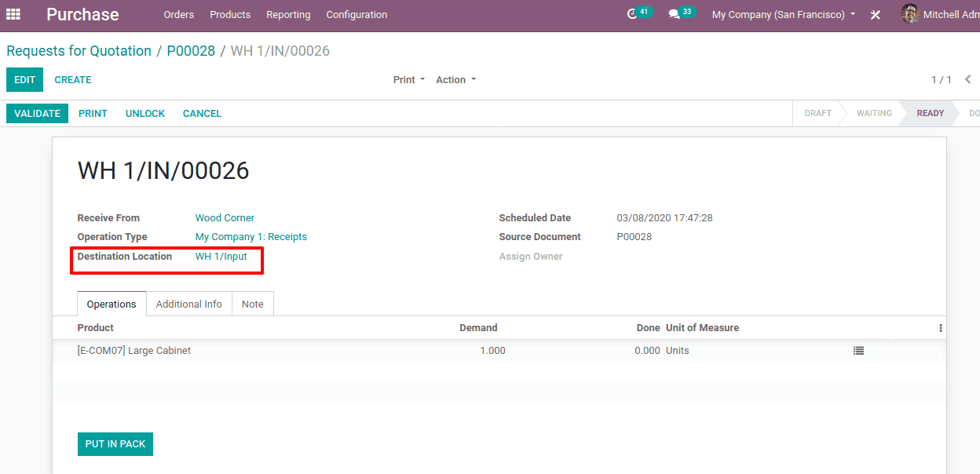Select the WAITING status stage
The width and height of the screenshot is (980, 474).
click(874, 114)
